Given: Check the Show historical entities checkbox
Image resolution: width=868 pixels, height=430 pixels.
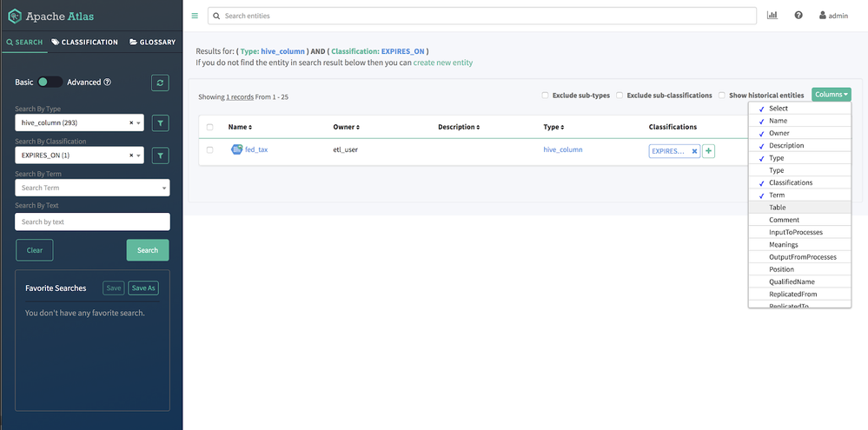Looking at the screenshot, I should 721,96.
